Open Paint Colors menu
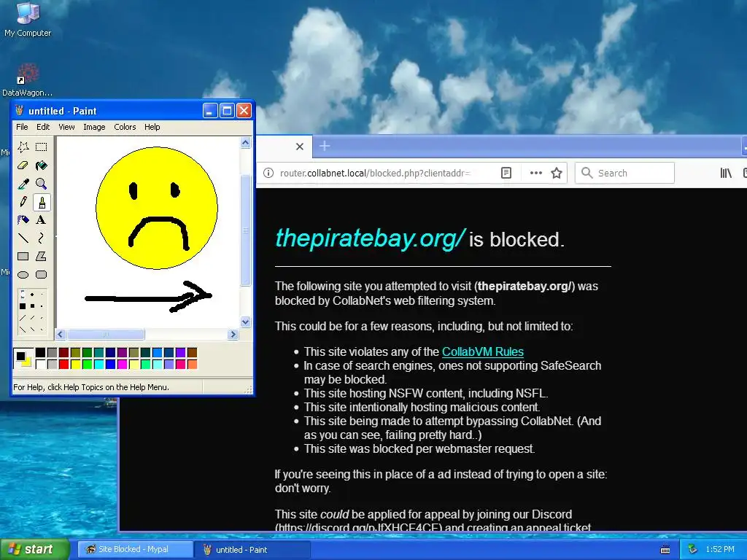The width and height of the screenshot is (747, 560). 125,127
